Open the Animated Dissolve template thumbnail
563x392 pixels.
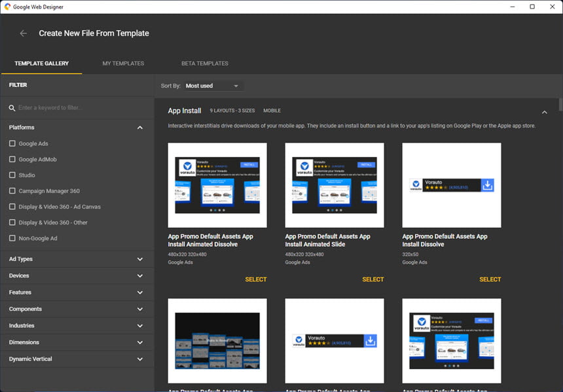[x=217, y=185]
